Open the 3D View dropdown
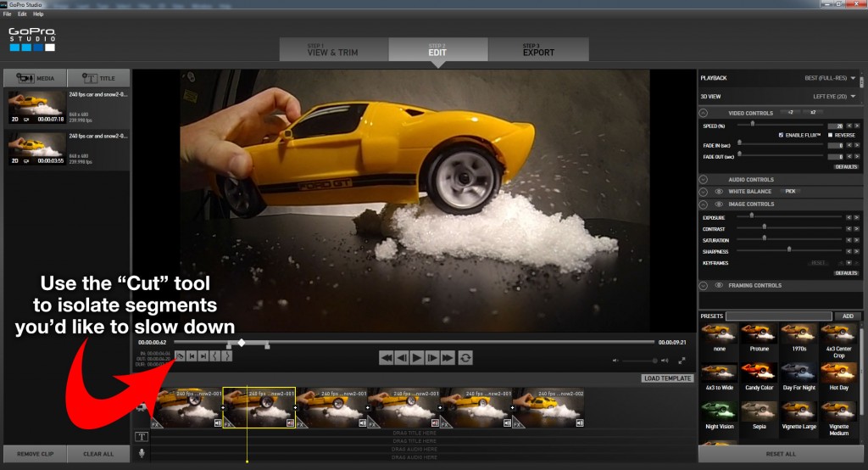 click(x=853, y=96)
